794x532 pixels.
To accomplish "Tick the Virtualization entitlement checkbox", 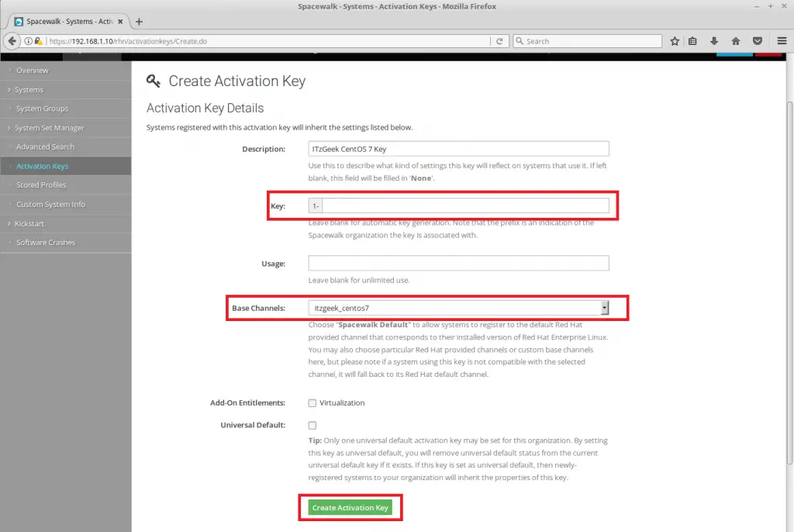I will (x=312, y=402).
